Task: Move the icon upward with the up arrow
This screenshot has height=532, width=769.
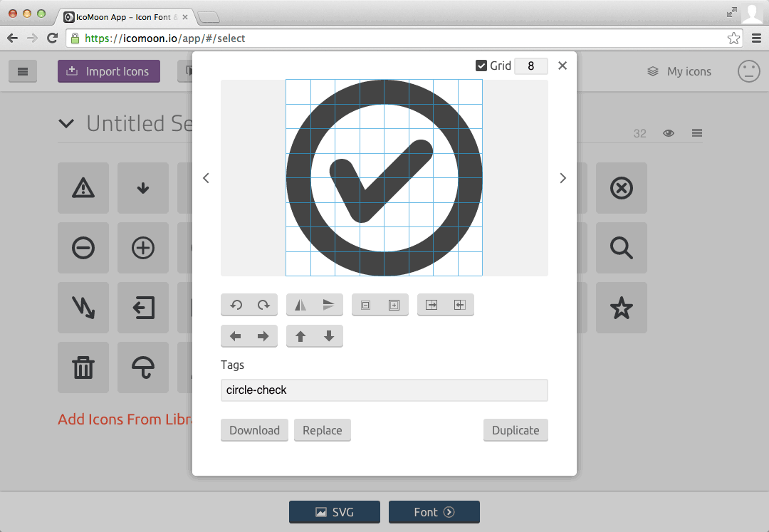Action: (x=299, y=336)
